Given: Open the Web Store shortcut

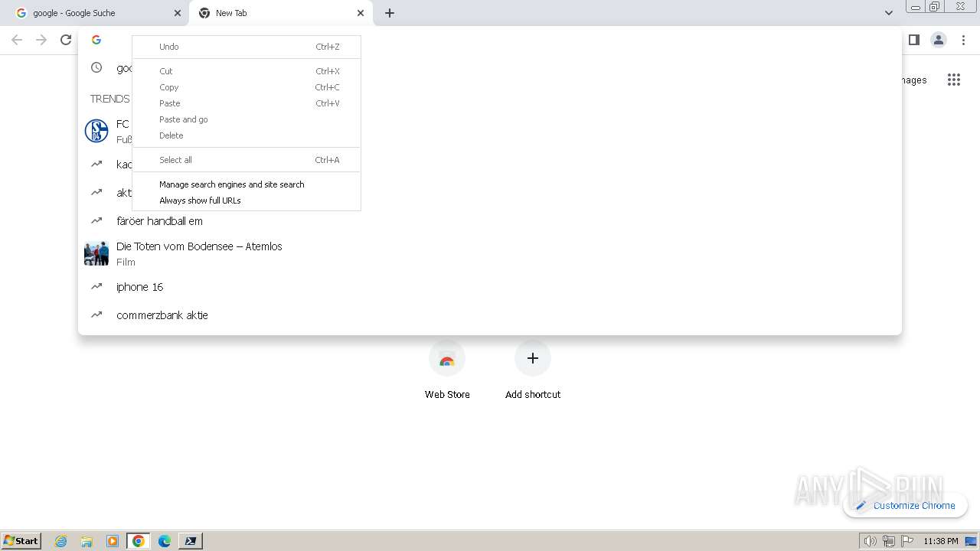Looking at the screenshot, I should tap(447, 371).
